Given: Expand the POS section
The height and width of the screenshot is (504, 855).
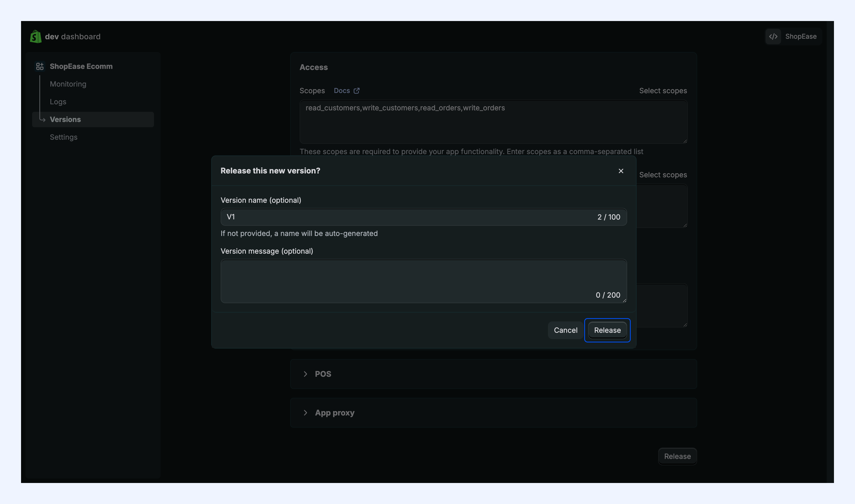Looking at the screenshot, I should tap(305, 374).
